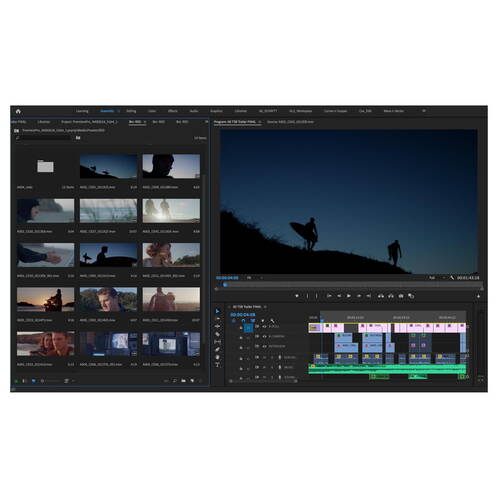Open the playback resolution Full dropdown
Screen dimensions: 498x498
click(x=437, y=278)
